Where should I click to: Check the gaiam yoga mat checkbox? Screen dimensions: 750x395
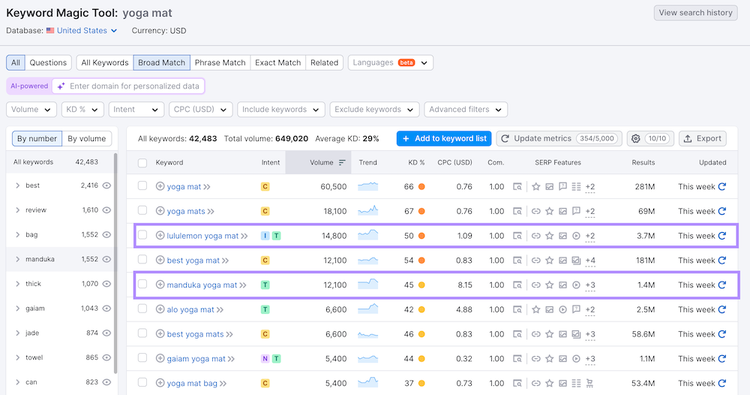click(x=143, y=358)
